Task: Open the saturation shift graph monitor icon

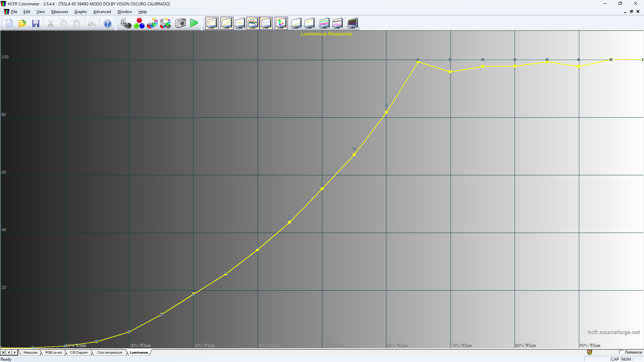Action: (x=309, y=23)
